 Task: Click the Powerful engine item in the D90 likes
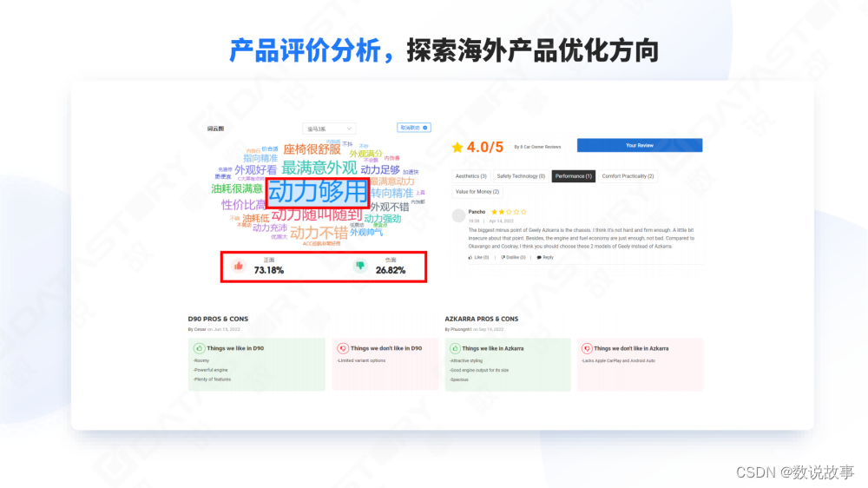pyautogui.click(x=210, y=370)
